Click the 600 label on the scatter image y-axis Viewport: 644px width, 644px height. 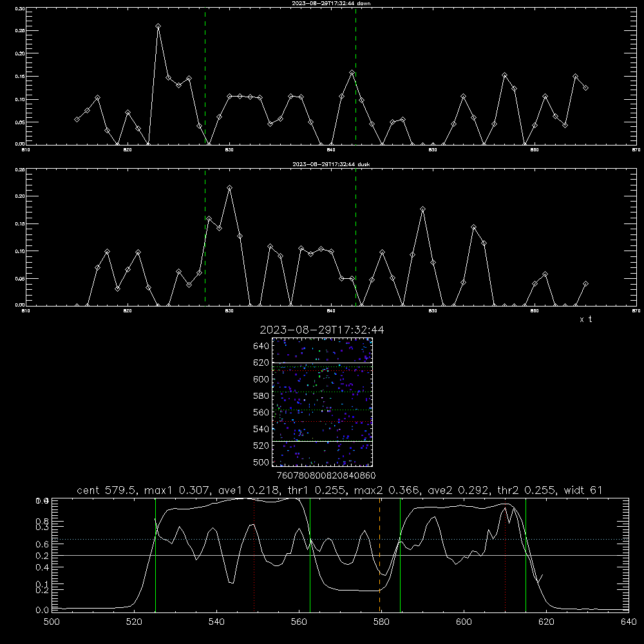(261, 379)
